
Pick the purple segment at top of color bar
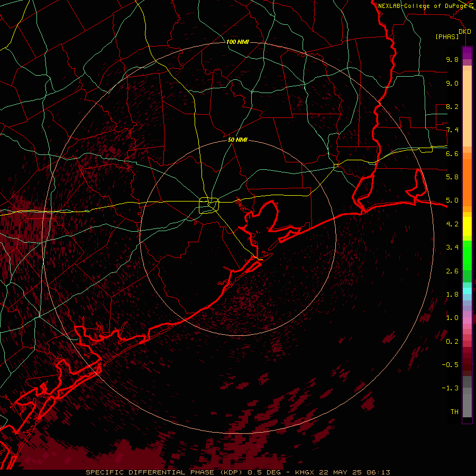click(x=467, y=53)
